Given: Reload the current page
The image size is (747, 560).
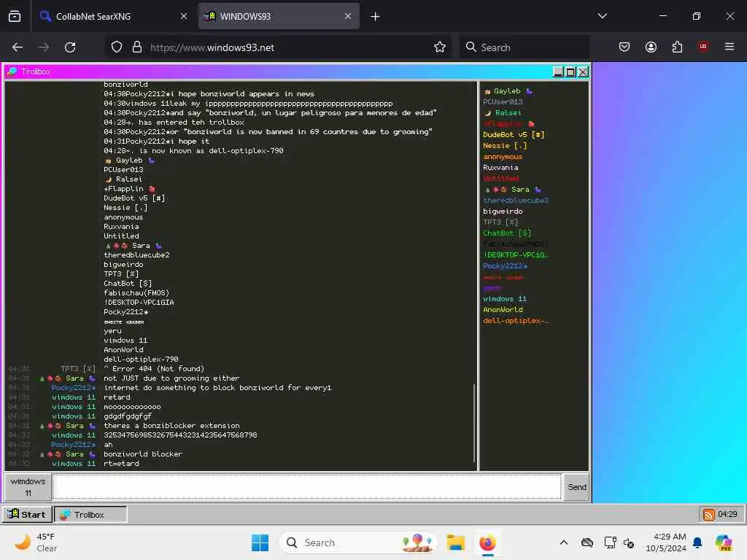Looking at the screenshot, I should tap(70, 47).
